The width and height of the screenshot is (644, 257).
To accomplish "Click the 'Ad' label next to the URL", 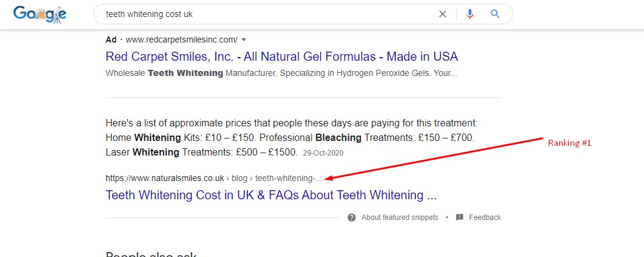I will (111, 39).
